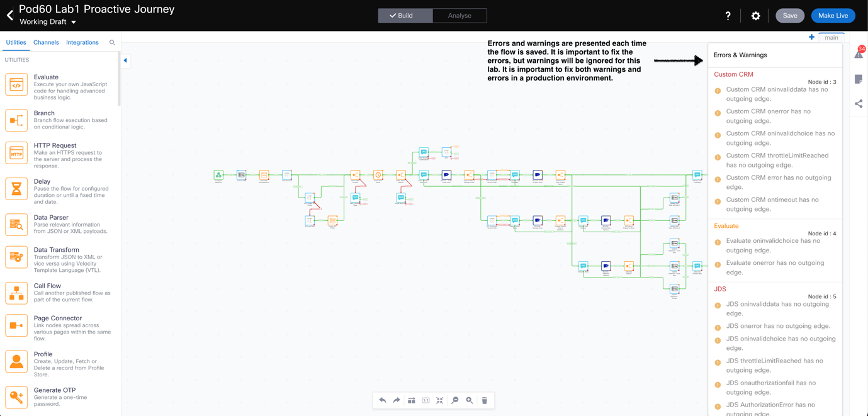
Task: Select the Generate OTP node icon
Action: (x=16, y=397)
